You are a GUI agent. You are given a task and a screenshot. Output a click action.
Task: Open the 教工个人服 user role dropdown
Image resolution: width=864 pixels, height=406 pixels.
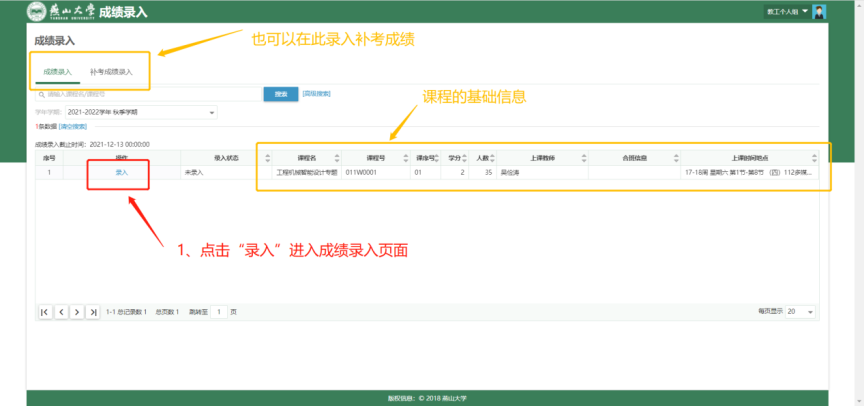pyautogui.click(x=787, y=12)
